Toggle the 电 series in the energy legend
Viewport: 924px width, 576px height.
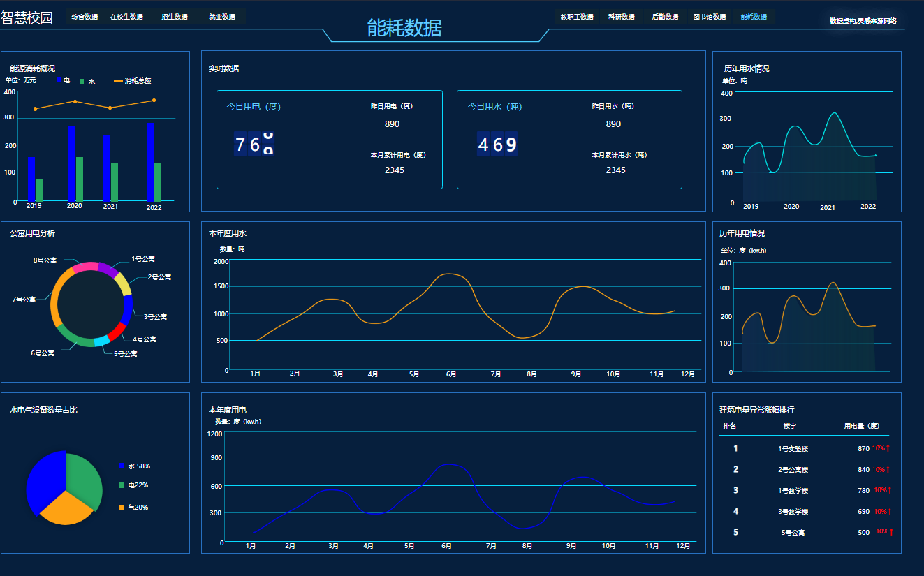tap(63, 81)
